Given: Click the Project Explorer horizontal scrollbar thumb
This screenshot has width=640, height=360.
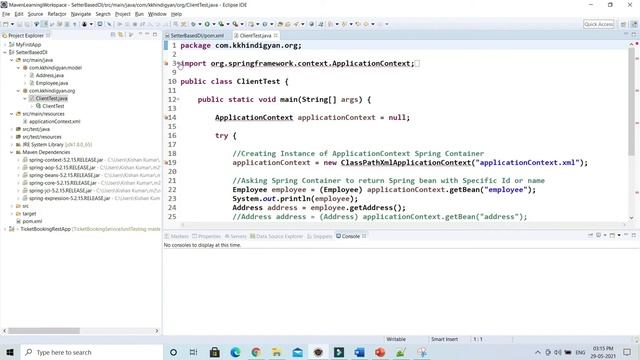Looking at the screenshot, I should (44, 331).
